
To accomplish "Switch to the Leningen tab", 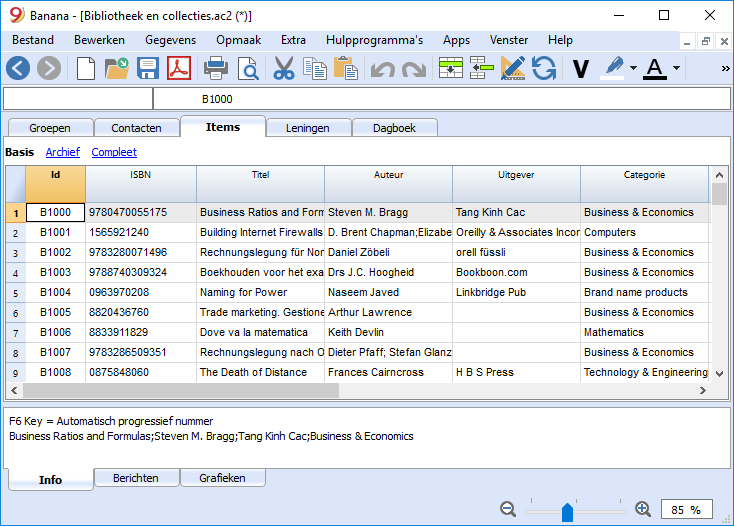I will click(308, 128).
